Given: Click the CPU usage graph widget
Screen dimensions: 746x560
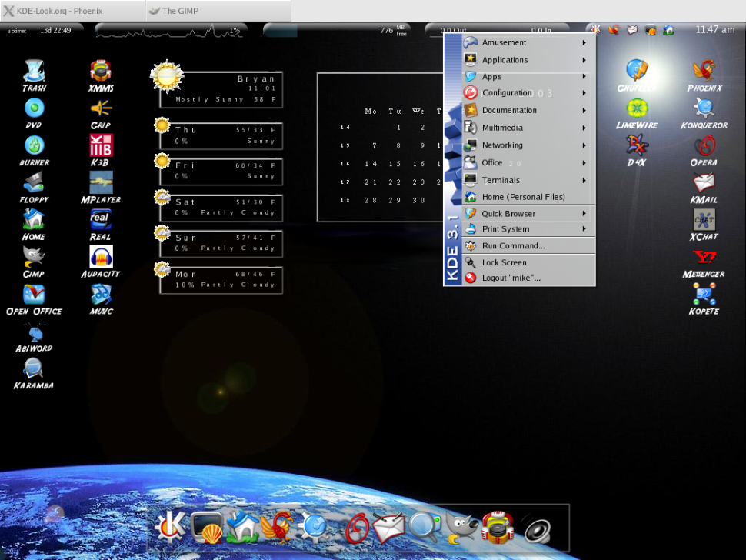Looking at the screenshot, I should tap(172, 31).
